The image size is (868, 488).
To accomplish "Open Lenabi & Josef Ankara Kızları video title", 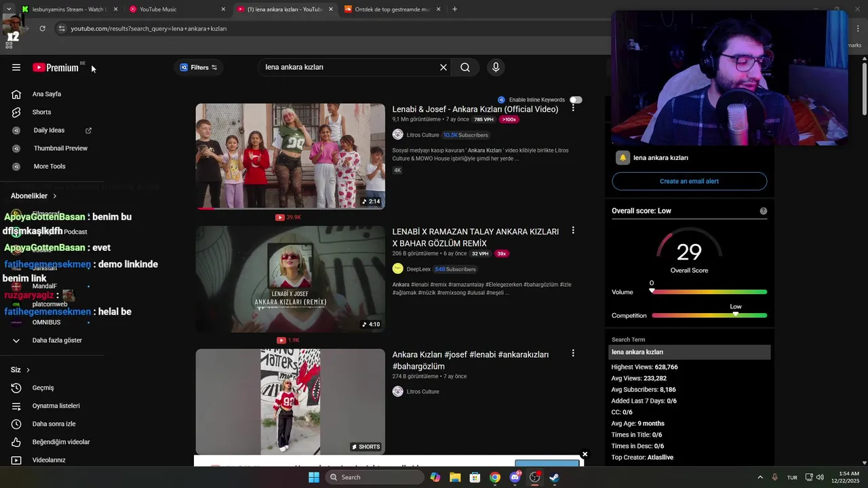I will [x=475, y=109].
